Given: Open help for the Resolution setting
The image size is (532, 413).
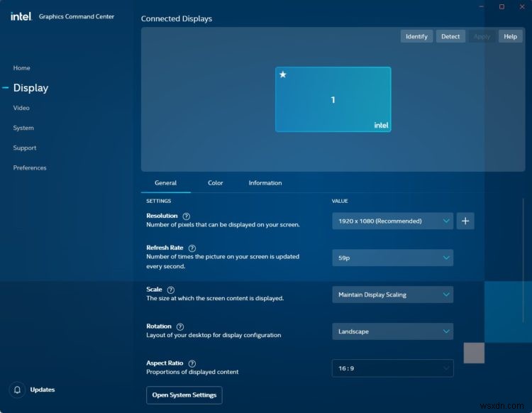Looking at the screenshot, I should click(x=187, y=216).
